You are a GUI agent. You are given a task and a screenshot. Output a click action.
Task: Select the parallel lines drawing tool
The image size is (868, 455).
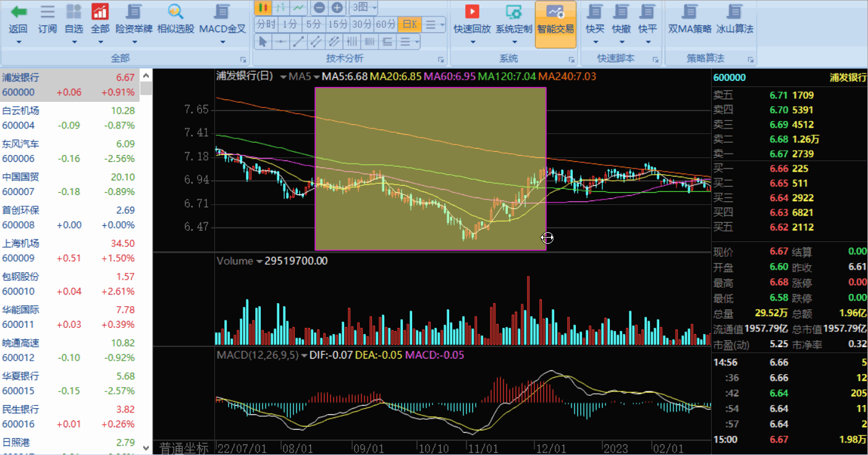[x=316, y=41]
